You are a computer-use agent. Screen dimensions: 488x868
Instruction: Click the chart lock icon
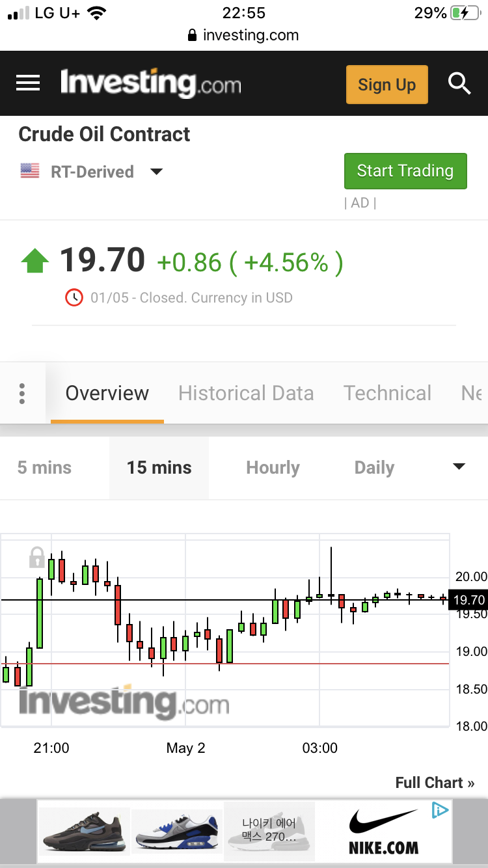point(37,558)
